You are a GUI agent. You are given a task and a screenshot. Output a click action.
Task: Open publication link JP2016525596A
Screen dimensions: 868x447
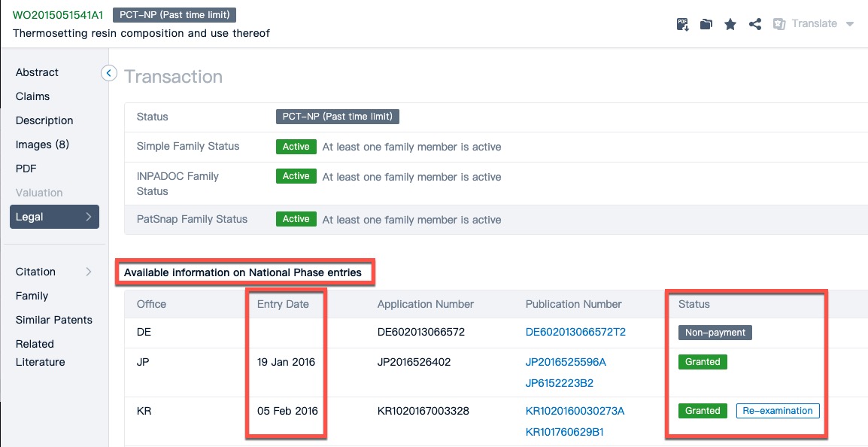point(565,362)
